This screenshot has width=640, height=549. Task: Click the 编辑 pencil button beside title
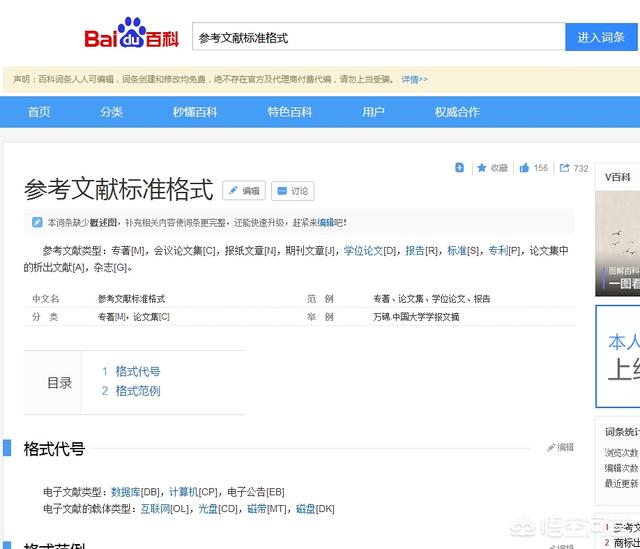click(244, 191)
